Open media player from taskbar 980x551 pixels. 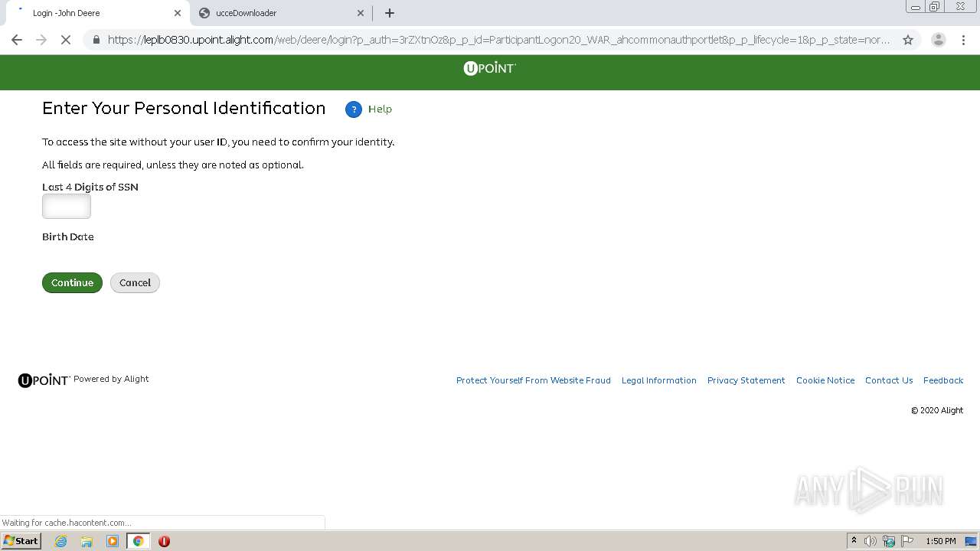point(113,541)
